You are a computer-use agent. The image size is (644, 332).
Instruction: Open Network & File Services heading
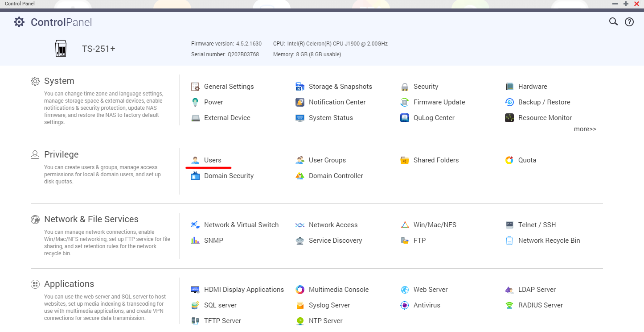(91, 219)
